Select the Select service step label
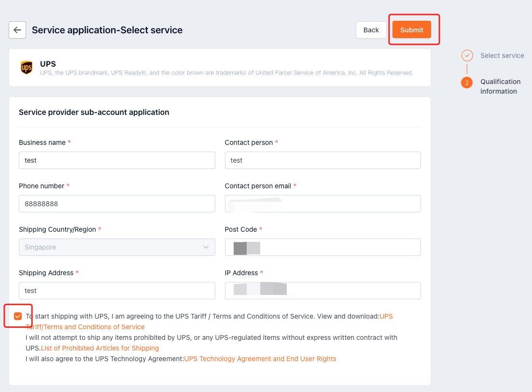The image size is (532, 392). pos(502,56)
